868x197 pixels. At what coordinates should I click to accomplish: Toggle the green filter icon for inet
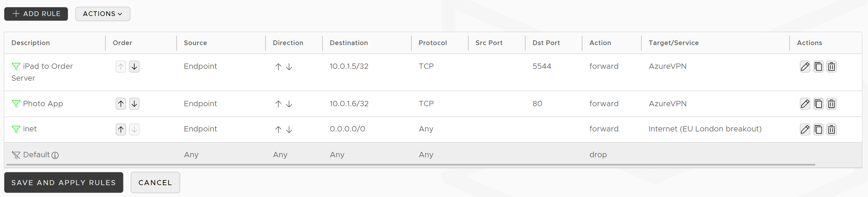tap(16, 129)
